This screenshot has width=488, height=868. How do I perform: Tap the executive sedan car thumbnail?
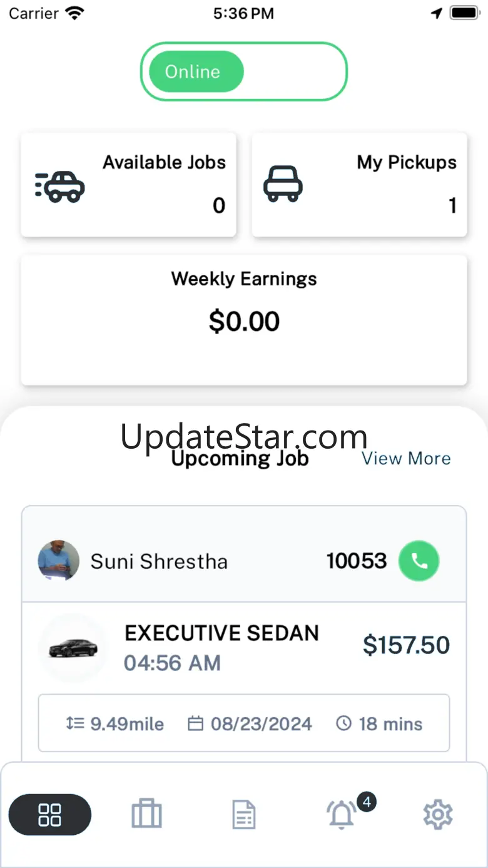tap(73, 648)
